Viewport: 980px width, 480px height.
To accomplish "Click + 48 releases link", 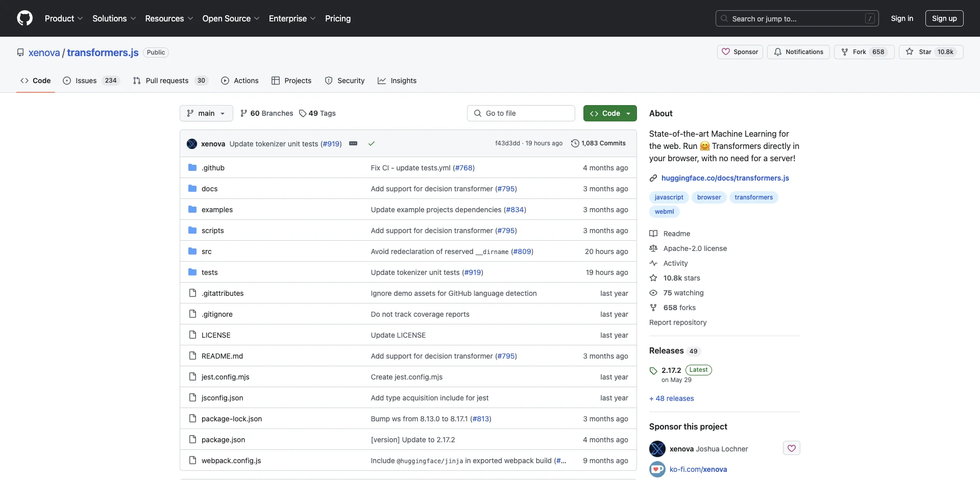I will (x=672, y=398).
